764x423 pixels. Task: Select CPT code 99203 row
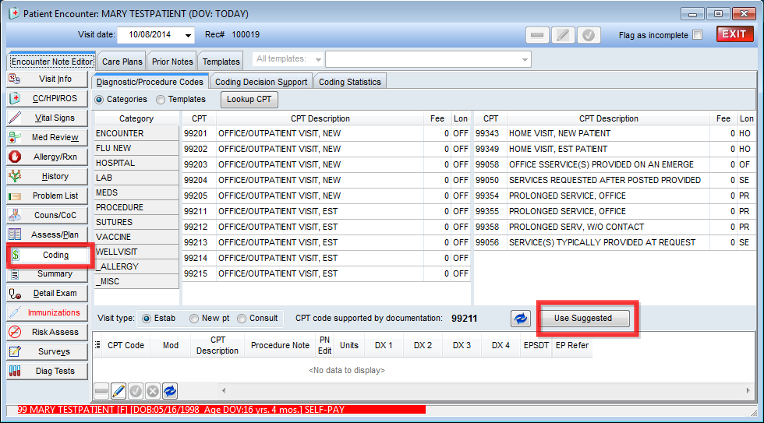pos(326,165)
